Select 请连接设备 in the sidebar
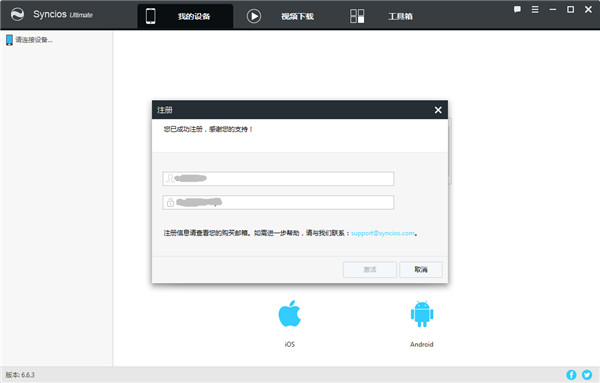This screenshot has width=600, height=383. pos(34,40)
